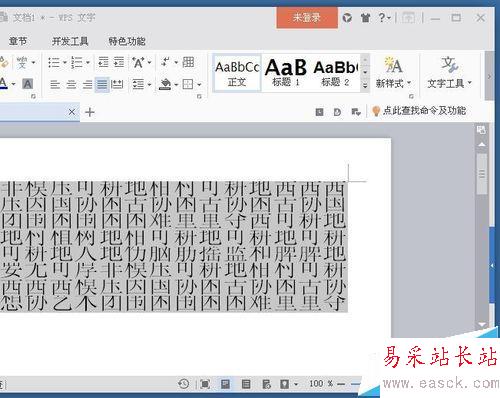
Task: Expand the bullet list style dropdown
Action: click(x=65, y=62)
